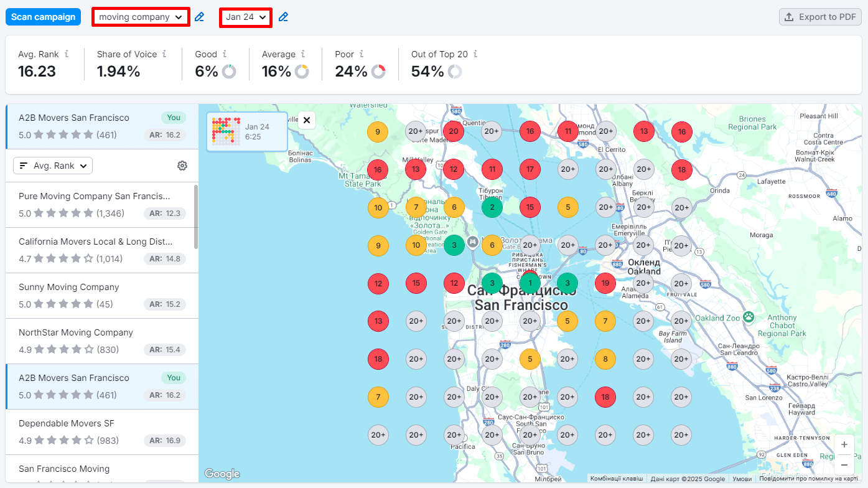Open the Avg. Rank sort dropdown

pyautogui.click(x=53, y=166)
